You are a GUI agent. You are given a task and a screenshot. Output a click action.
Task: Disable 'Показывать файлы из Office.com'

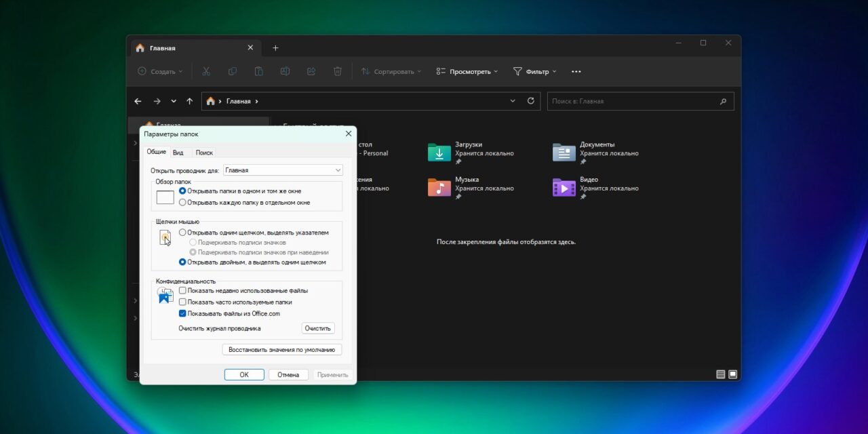click(x=182, y=313)
